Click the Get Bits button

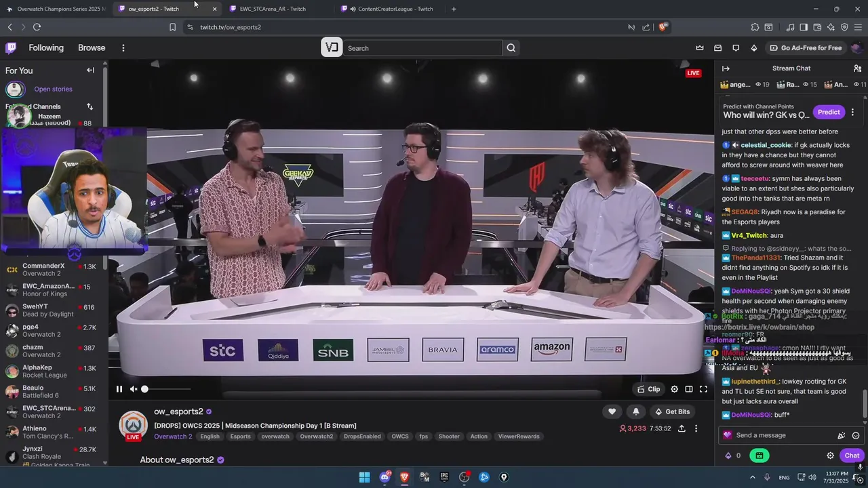point(672,411)
